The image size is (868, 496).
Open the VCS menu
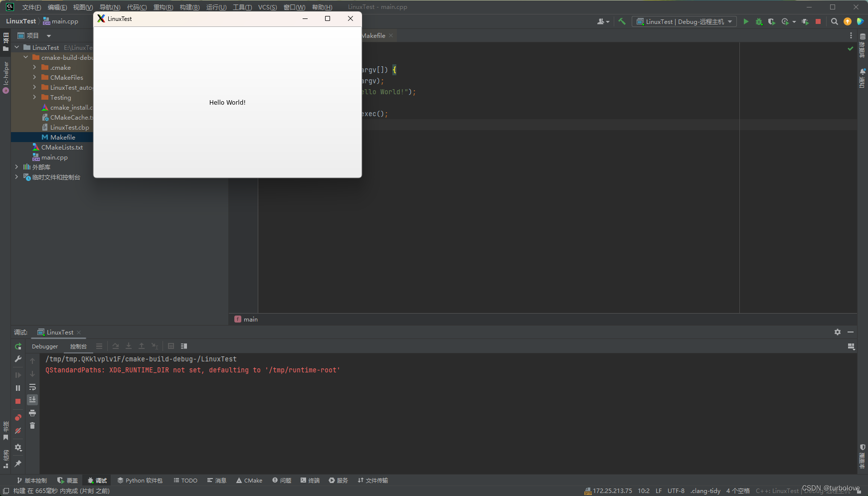(x=267, y=7)
